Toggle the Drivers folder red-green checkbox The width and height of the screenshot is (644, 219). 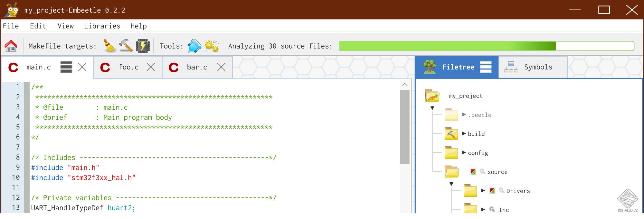tap(492, 190)
